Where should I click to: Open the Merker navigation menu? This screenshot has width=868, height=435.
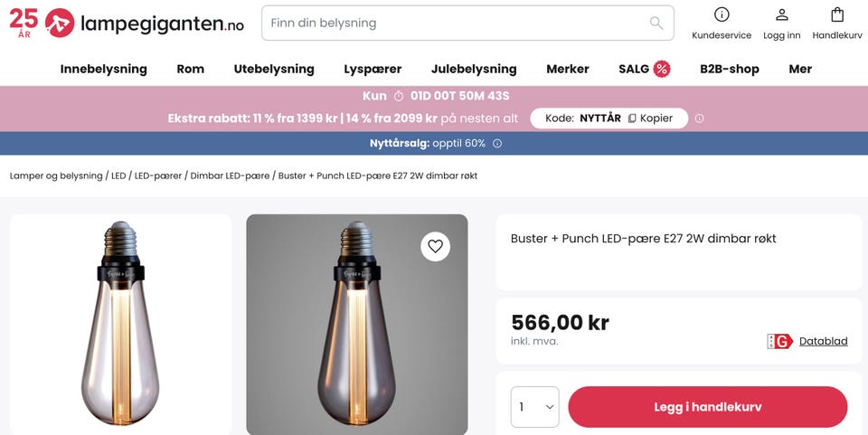(568, 69)
